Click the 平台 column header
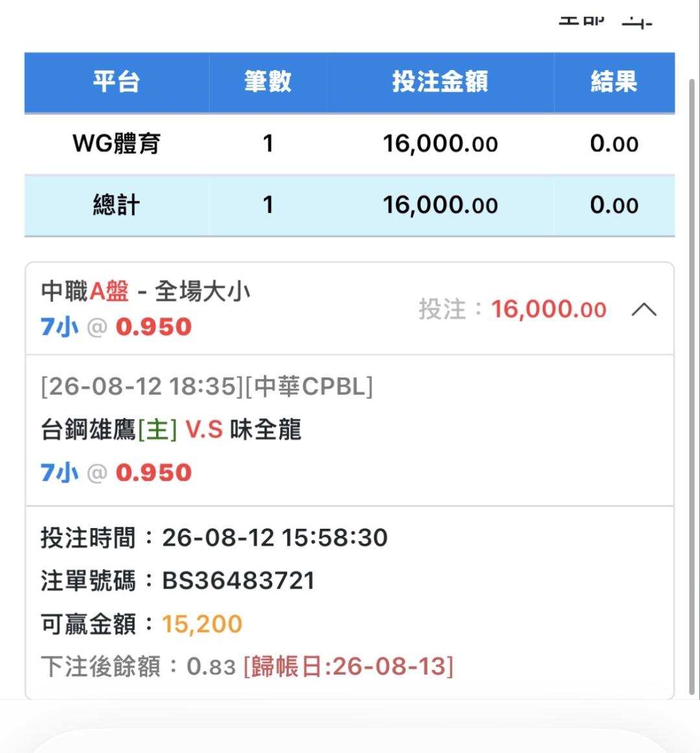Screen dimensions: 700x753 pos(117,82)
